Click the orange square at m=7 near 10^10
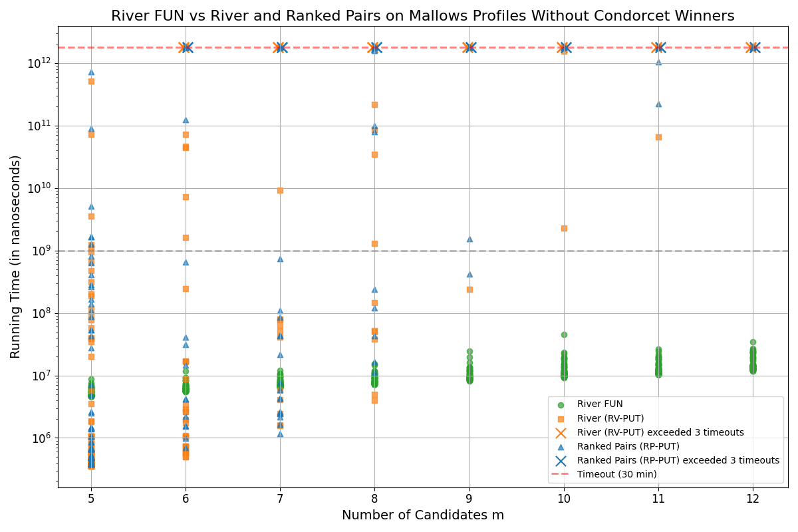This screenshot has width=798, height=532. pos(280,190)
